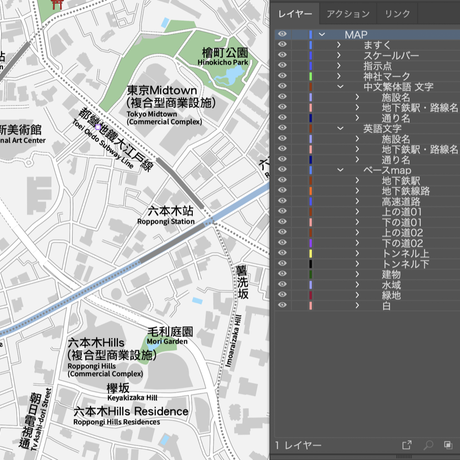
Task: Collapse the ベースmap group
Action: (340, 170)
